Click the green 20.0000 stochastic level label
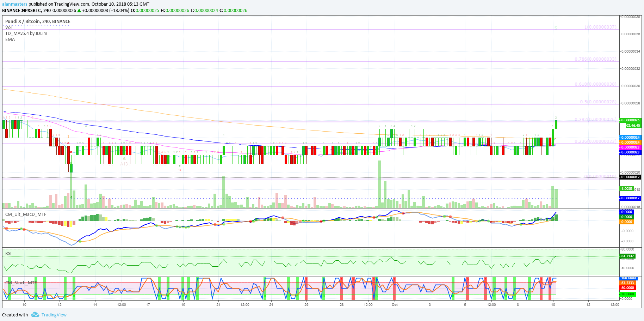 [627, 294]
